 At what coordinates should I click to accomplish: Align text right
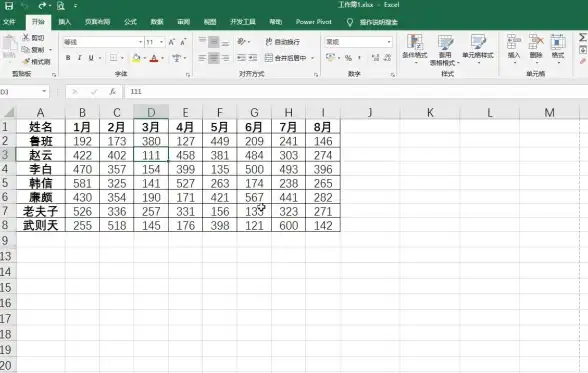(225, 58)
